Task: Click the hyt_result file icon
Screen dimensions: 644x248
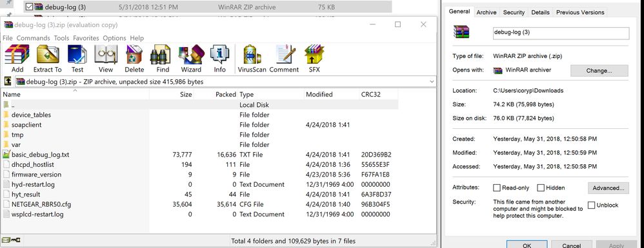Action: pyautogui.click(x=6, y=195)
